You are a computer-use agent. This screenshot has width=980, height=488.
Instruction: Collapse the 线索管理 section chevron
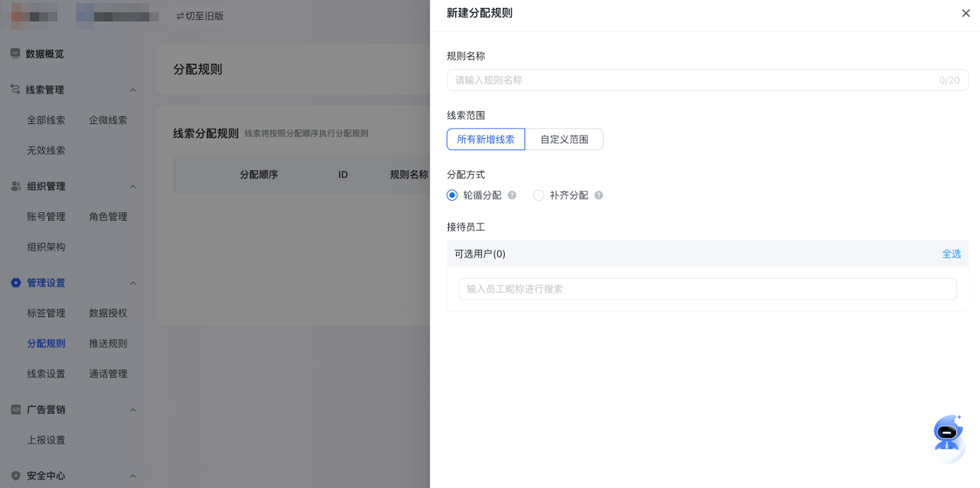(x=134, y=90)
